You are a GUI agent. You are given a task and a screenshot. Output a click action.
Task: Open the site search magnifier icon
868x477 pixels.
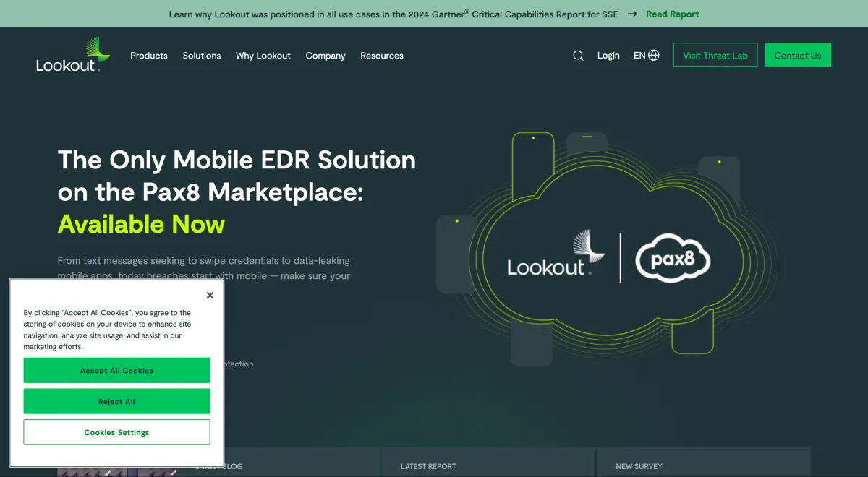coord(578,56)
